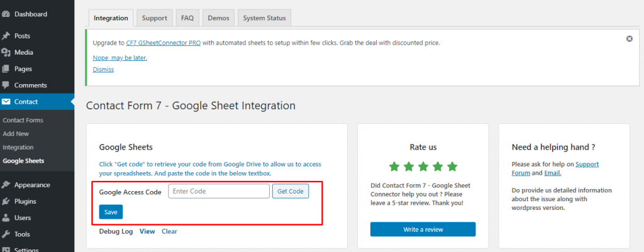The height and width of the screenshot is (252, 644).
Task: Click the Get Code button
Action: pos(291,191)
